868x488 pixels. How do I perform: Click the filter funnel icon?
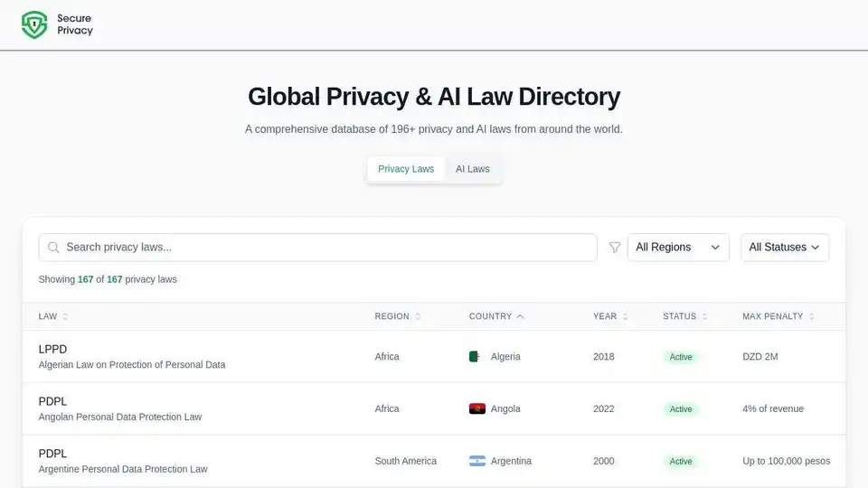tap(615, 248)
